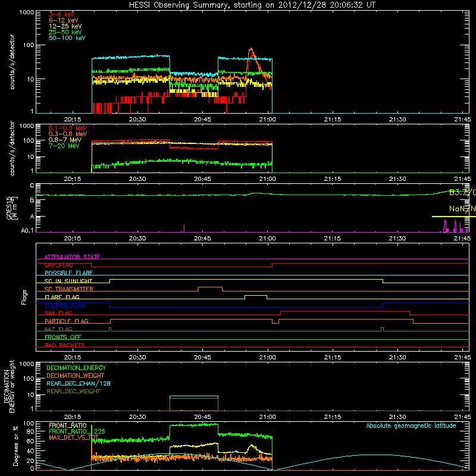Click the 7-20 MeV legend entry
Image resolution: width=476 pixels, height=476 pixels.
pyautogui.click(x=64, y=146)
